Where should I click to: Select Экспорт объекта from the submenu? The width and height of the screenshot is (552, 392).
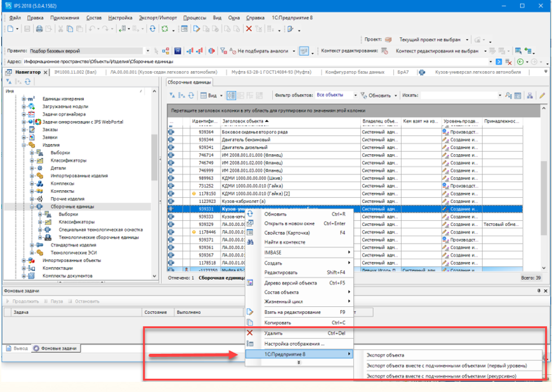click(x=385, y=355)
